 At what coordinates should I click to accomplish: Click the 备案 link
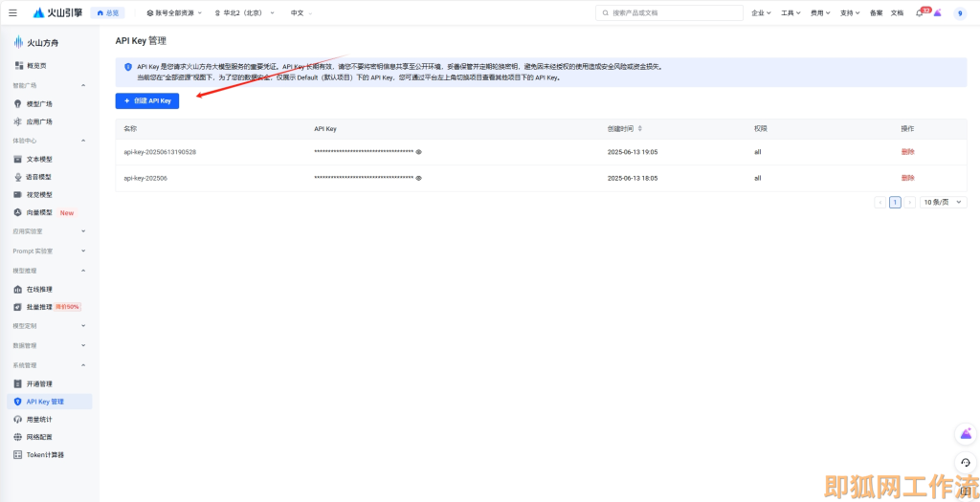click(877, 12)
